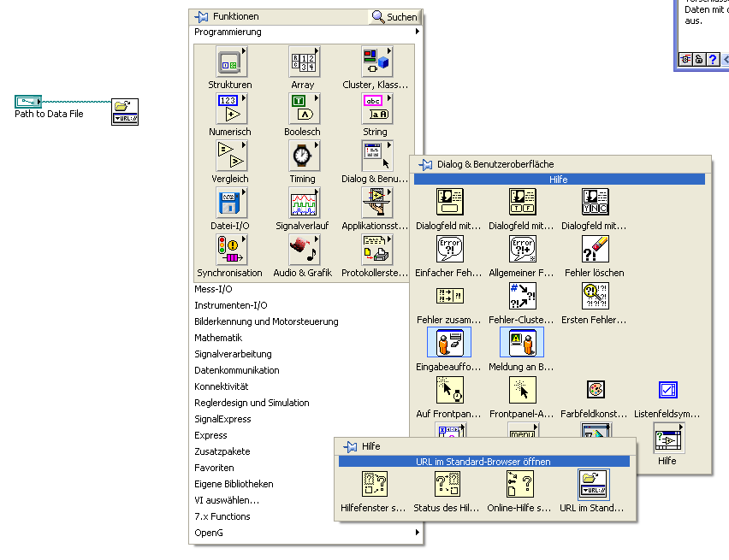Select the two-button T/F Dialogfeld icon
Image resolution: width=729 pixels, height=560 pixels.
[x=523, y=202]
